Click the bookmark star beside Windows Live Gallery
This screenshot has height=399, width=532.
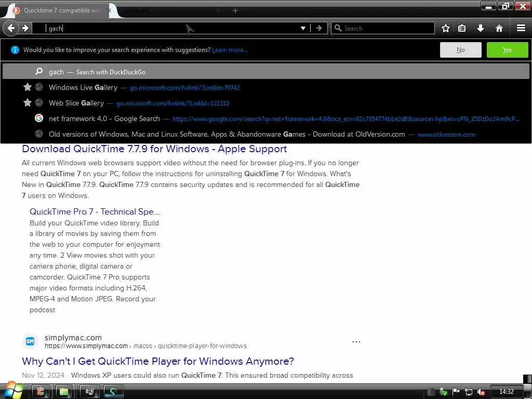pyautogui.click(x=28, y=87)
